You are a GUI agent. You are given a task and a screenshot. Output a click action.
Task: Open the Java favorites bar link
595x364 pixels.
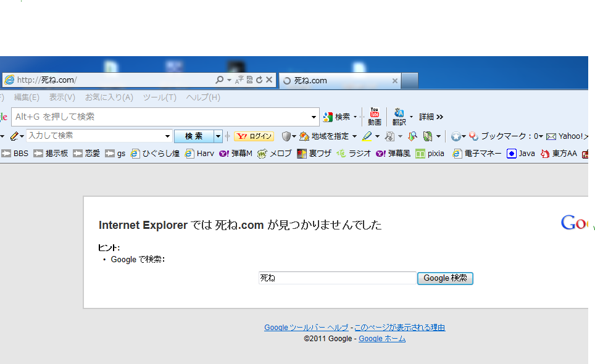point(521,153)
